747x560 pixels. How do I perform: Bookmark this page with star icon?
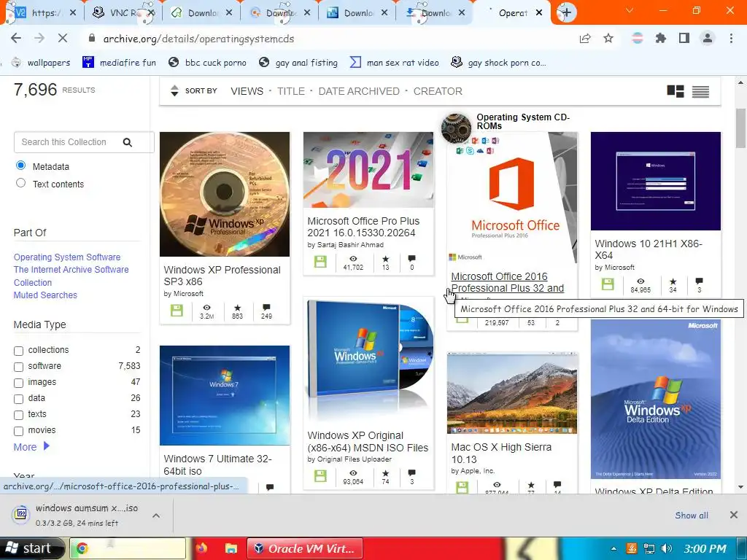click(608, 38)
